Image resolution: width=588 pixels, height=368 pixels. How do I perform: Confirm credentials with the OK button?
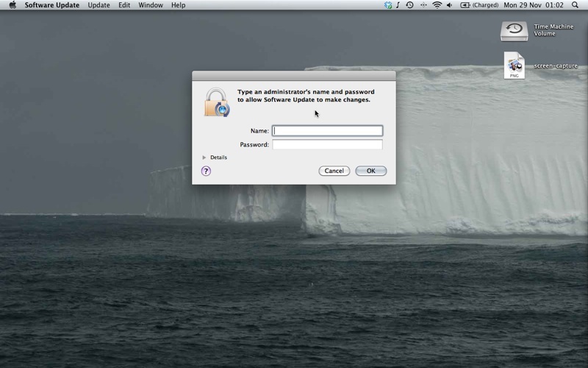pos(371,171)
